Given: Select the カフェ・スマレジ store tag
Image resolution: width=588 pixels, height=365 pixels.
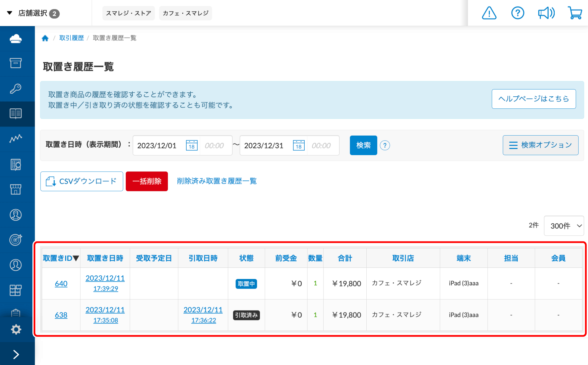Looking at the screenshot, I should [x=185, y=13].
